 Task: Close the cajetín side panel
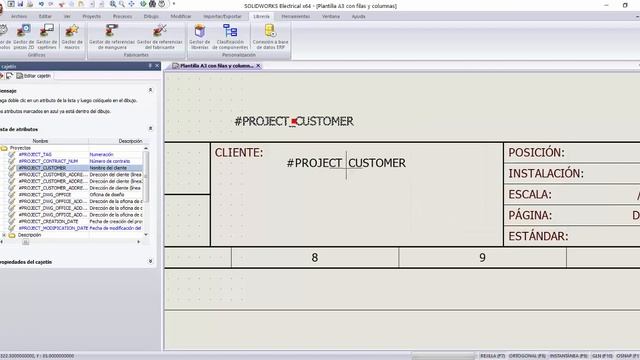[157, 66]
